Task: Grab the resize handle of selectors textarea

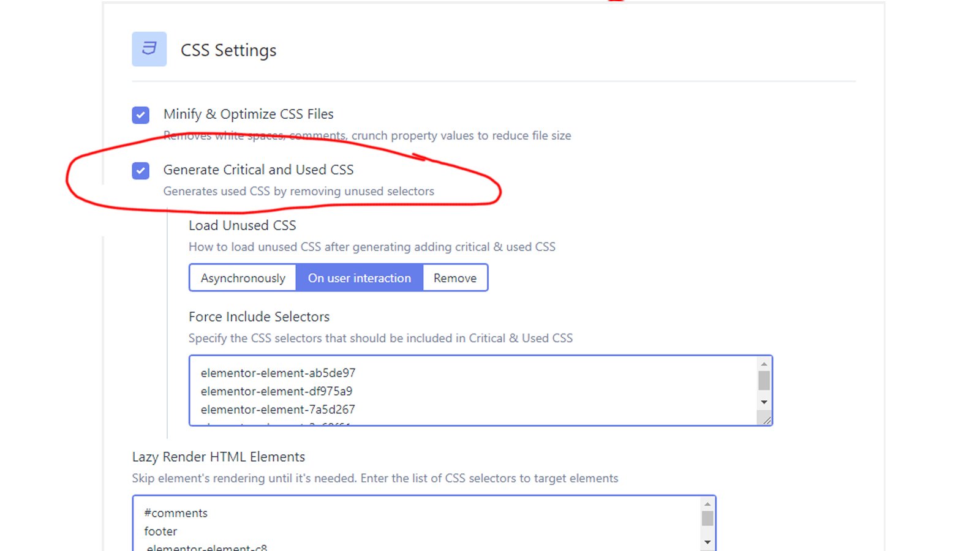Action: point(766,420)
